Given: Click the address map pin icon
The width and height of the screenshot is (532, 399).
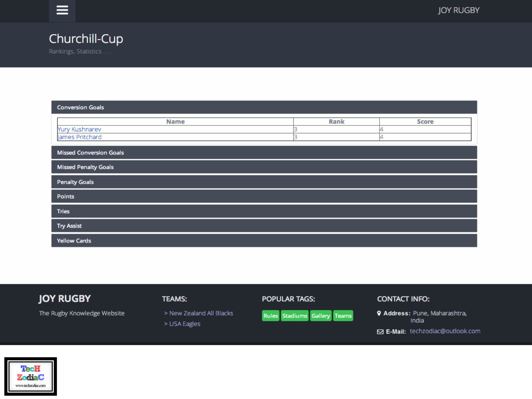Looking at the screenshot, I should tap(379, 313).
